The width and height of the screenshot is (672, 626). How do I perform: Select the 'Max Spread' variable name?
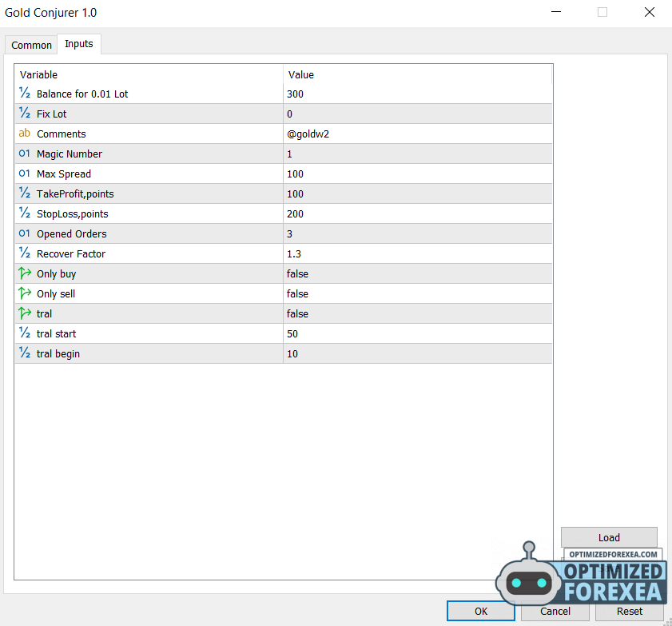click(64, 173)
